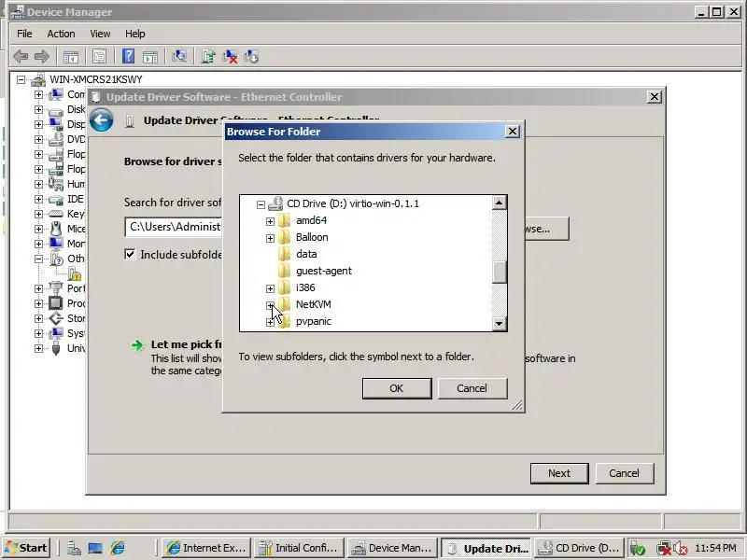
Task: Switch to Internet Explorer taskbar button
Action: [x=205, y=548]
